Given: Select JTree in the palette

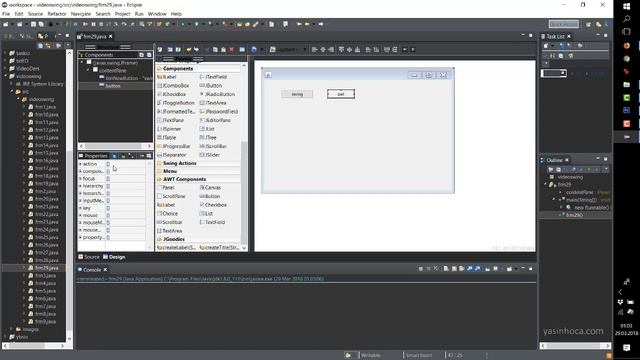Looking at the screenshot, I should [208, 138].
